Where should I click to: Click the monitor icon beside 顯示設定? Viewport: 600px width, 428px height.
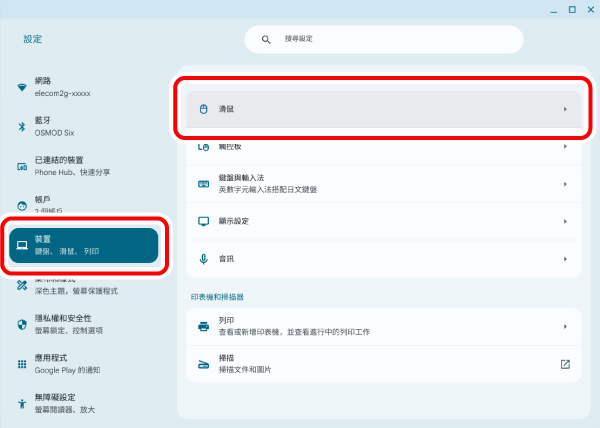[203, 221]
